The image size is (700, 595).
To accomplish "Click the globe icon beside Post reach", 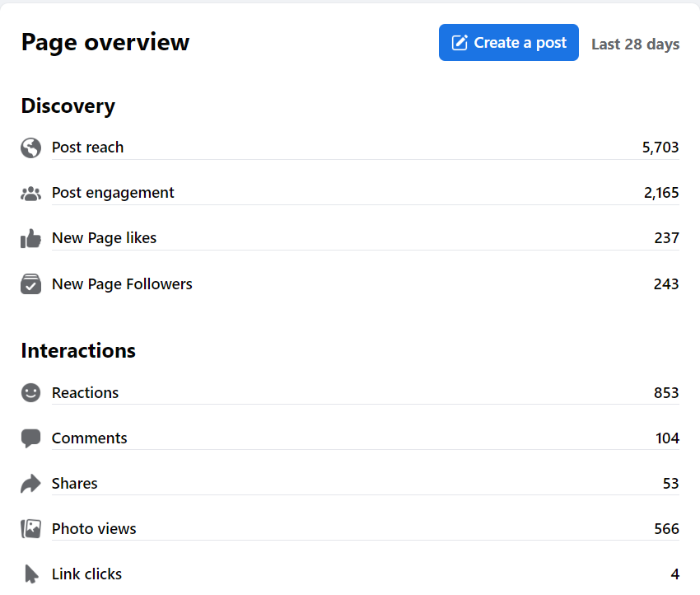I will (30, 148).
